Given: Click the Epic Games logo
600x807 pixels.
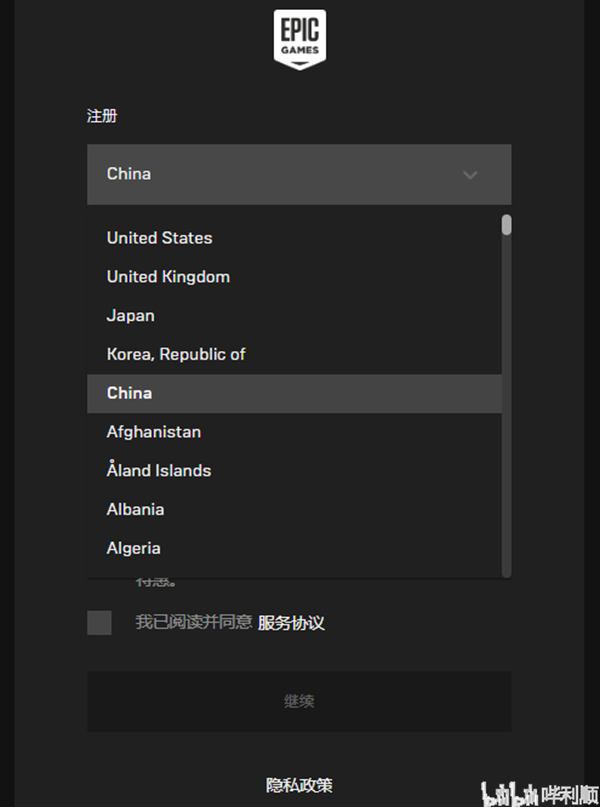Looking at the screenshot, I should tap(299, 39).
